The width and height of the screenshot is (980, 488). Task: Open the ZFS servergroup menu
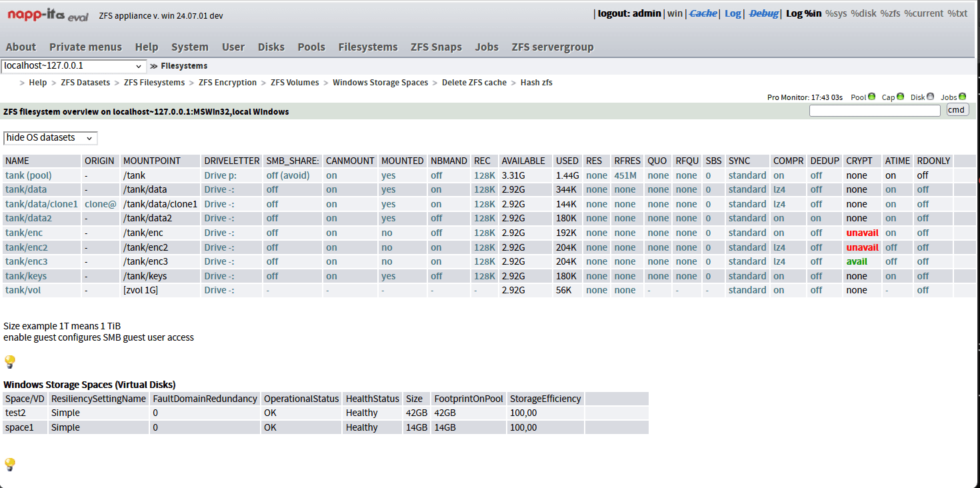(553, 47)
